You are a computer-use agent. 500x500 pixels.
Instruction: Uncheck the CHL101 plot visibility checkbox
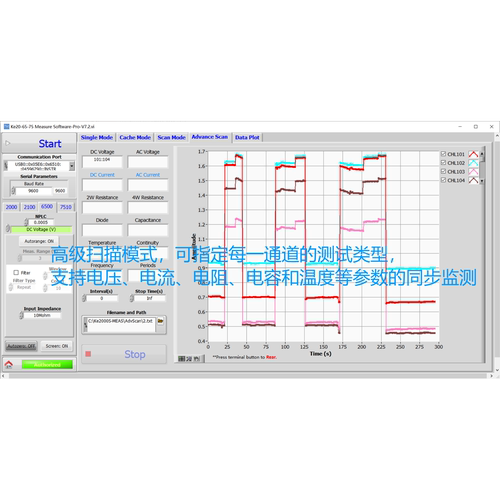443,154
